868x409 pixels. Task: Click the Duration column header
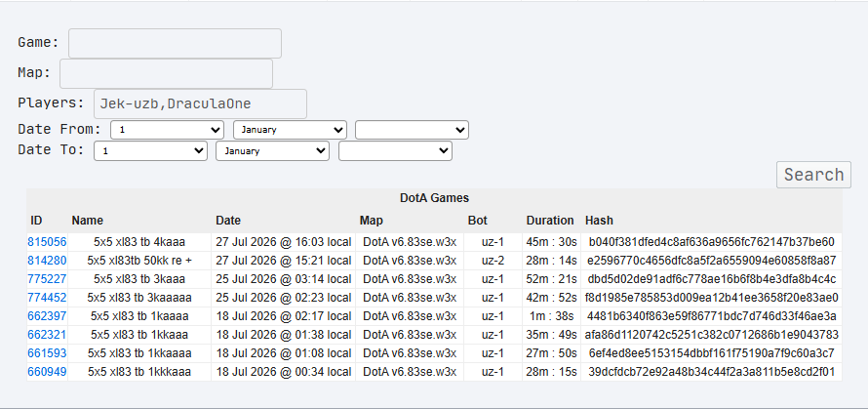coord(550,221)
